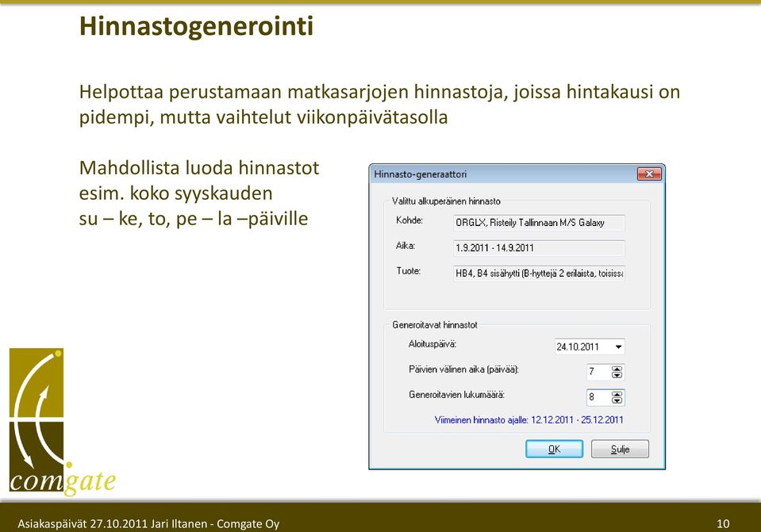Click the Aloituspäivä: label

coord(432,344)
